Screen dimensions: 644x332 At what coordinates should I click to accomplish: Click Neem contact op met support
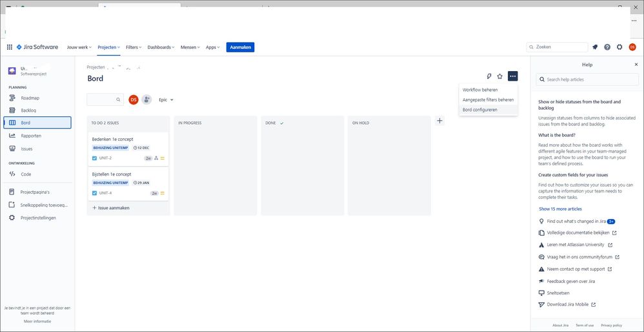(x=576, y=269)
